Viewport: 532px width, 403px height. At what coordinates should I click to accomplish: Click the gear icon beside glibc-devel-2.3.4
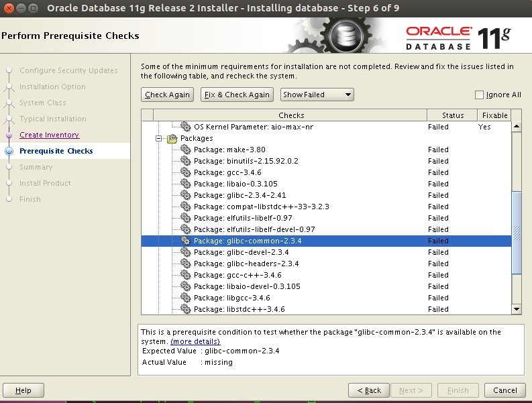[x=185, y=252]
